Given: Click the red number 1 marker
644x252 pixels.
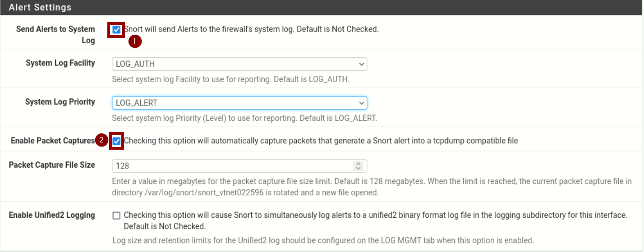Looking at the screenshot, I should click(x=135, y=41).
